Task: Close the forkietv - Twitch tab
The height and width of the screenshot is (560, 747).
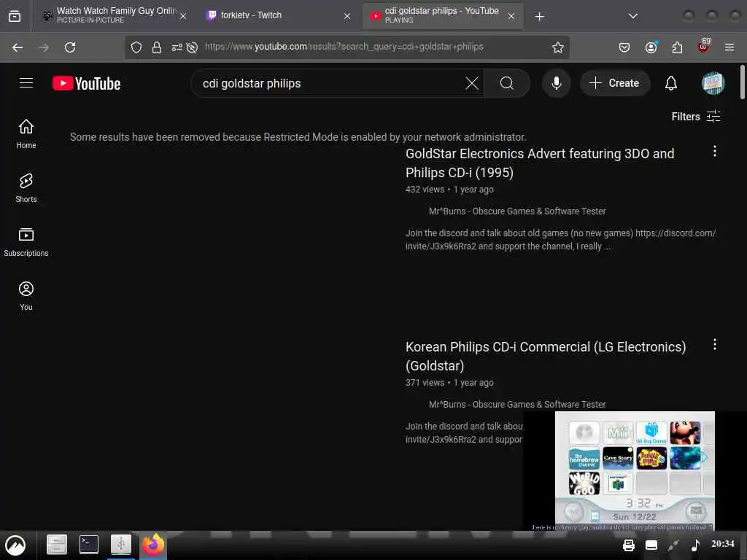Action: 347,16
